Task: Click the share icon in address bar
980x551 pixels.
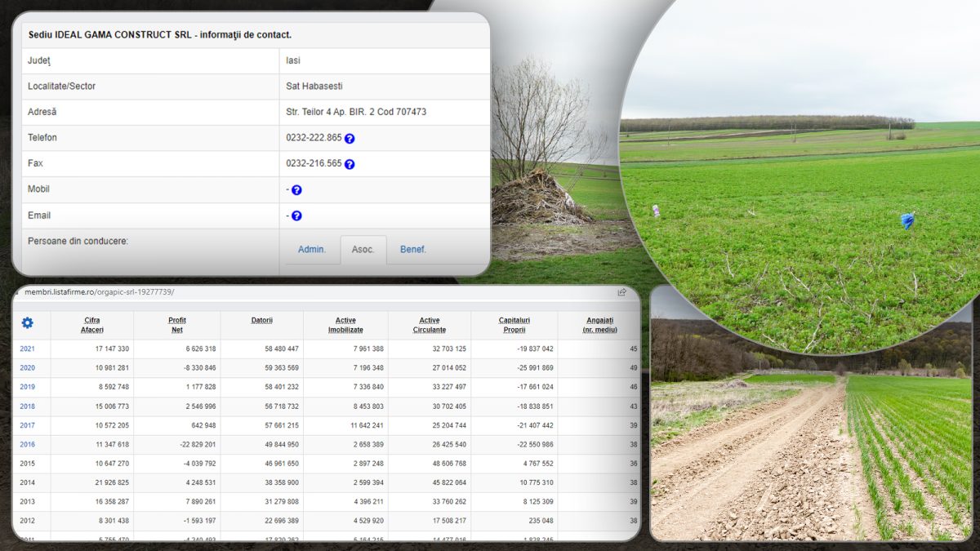Action: (x=621, y=292)
